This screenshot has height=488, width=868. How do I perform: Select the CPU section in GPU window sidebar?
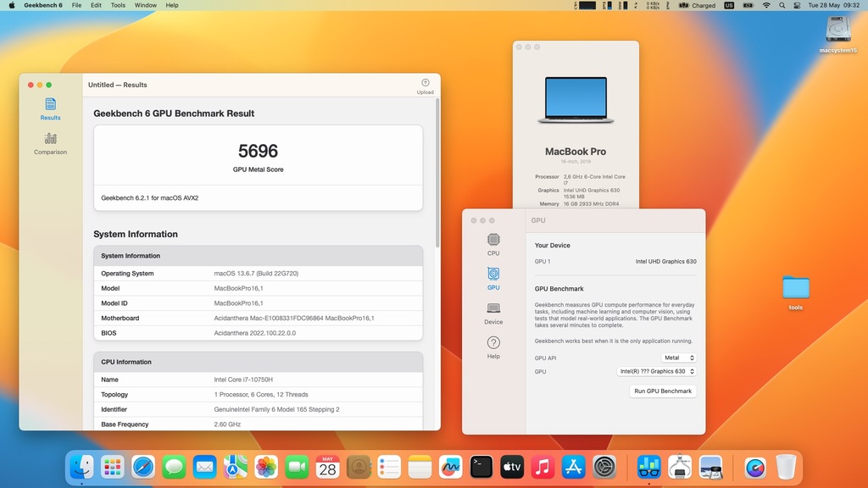pyautogui.click(x=493, y=245)
